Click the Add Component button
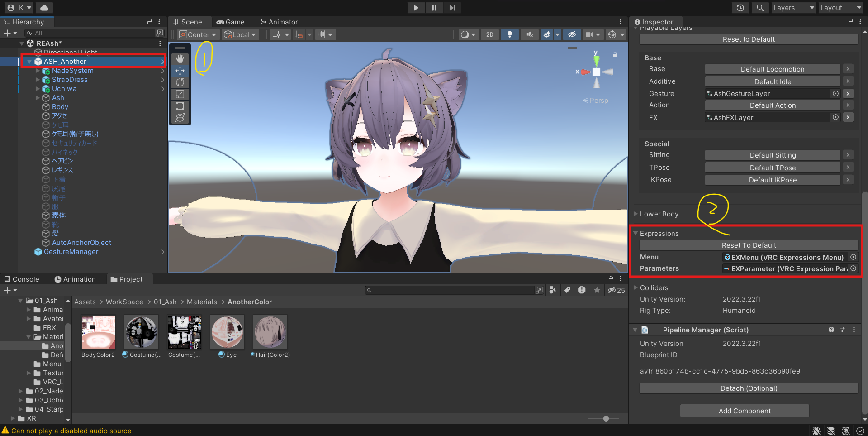The height and width of the screenshot is (436, 868). tap(744, 411)
